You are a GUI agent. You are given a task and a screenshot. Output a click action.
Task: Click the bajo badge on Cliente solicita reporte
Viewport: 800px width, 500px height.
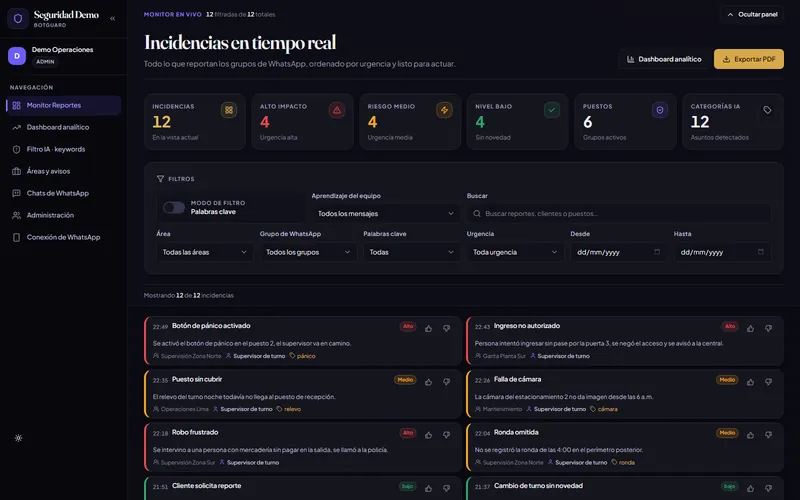407,486
